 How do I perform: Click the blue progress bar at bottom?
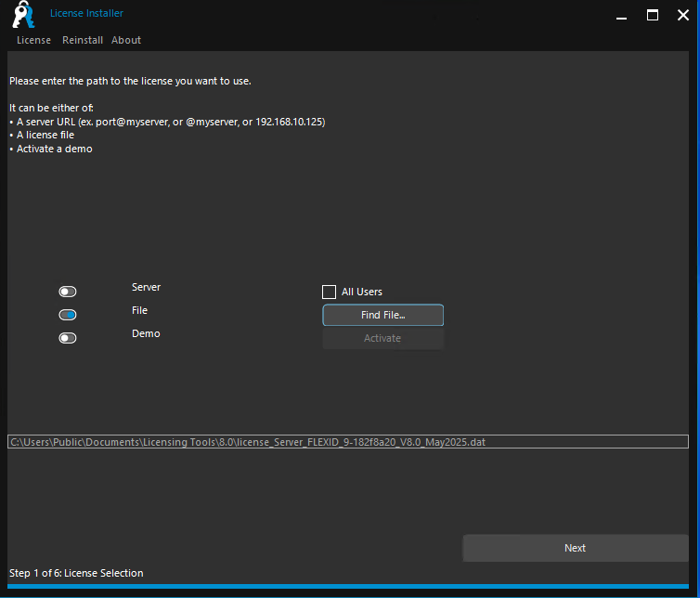coord(348,587)
